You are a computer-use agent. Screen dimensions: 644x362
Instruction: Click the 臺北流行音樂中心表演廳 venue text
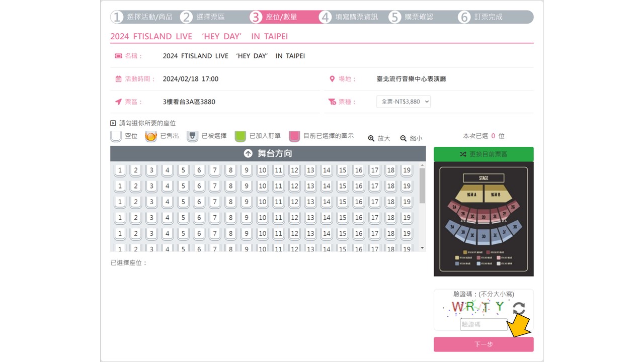pos(411,79)
